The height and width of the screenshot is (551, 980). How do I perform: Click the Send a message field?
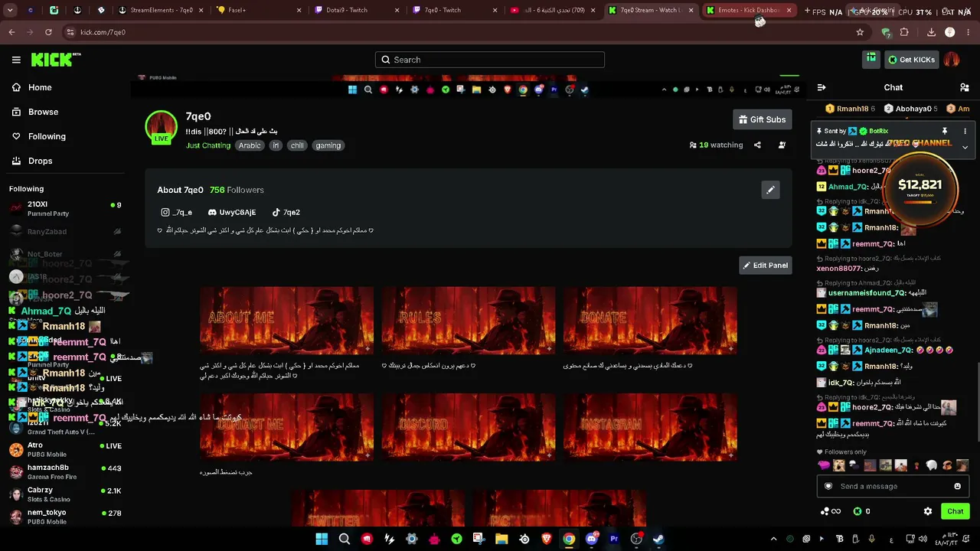tap(893, 486)
